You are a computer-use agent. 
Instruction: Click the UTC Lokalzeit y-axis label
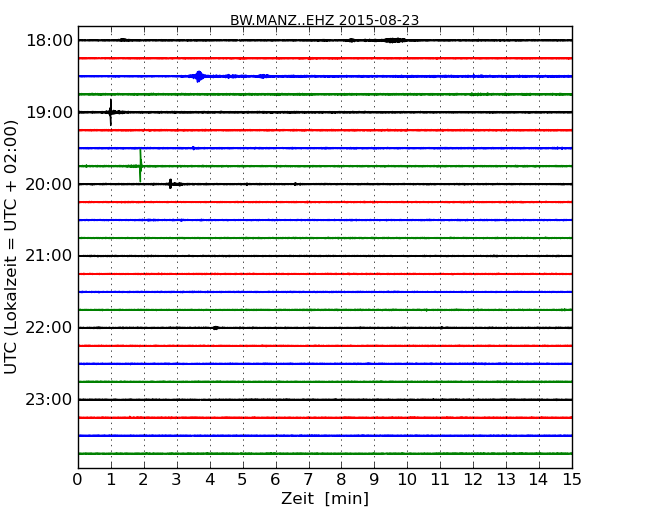(12, 246)
